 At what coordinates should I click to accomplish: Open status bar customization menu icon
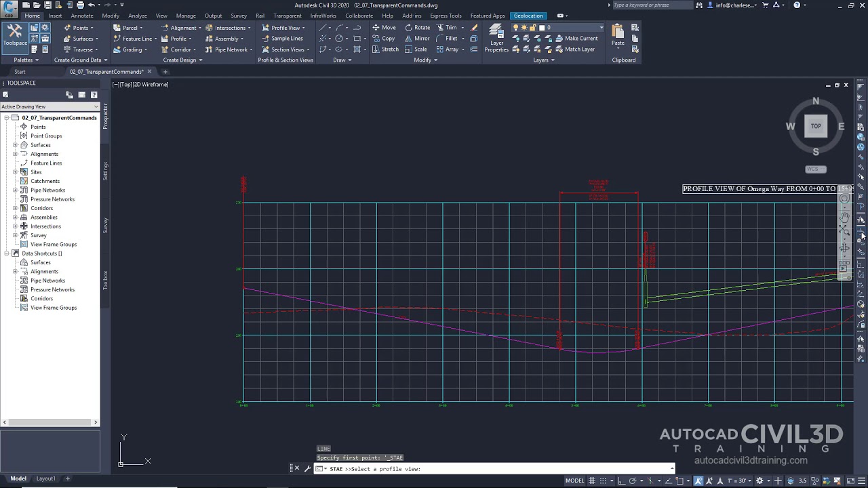[862, 481]
